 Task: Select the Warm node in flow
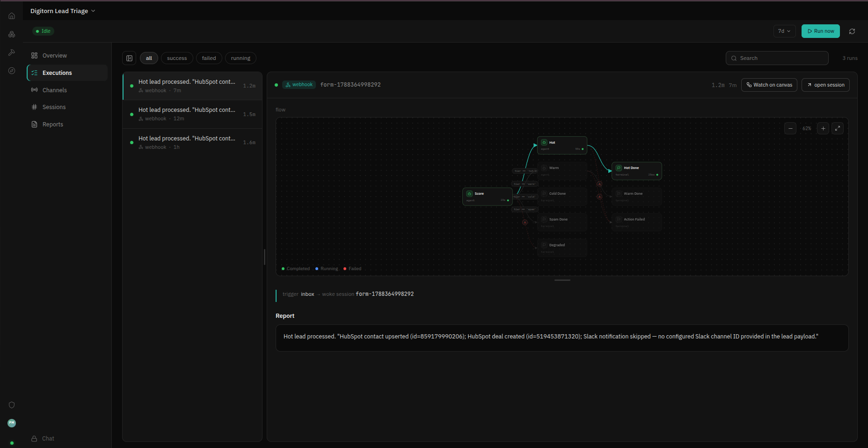pos(562,171)
